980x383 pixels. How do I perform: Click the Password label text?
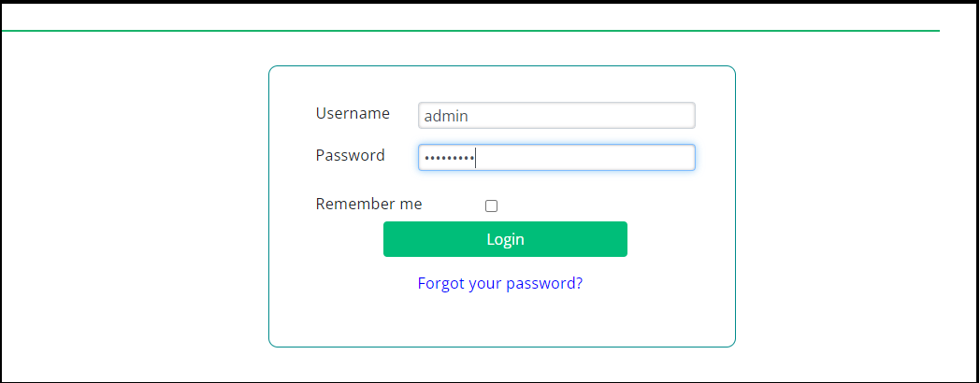351,155
